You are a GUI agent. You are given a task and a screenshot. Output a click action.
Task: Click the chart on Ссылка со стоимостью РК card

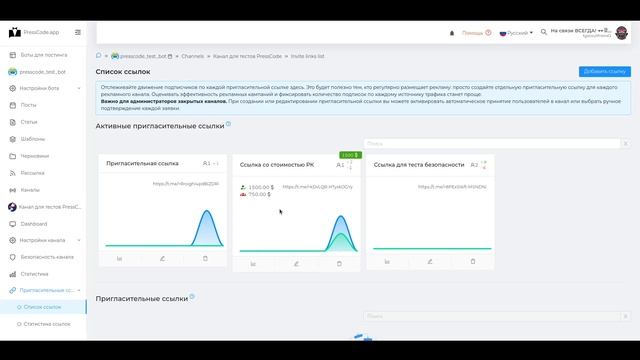(x=298, y=233)
